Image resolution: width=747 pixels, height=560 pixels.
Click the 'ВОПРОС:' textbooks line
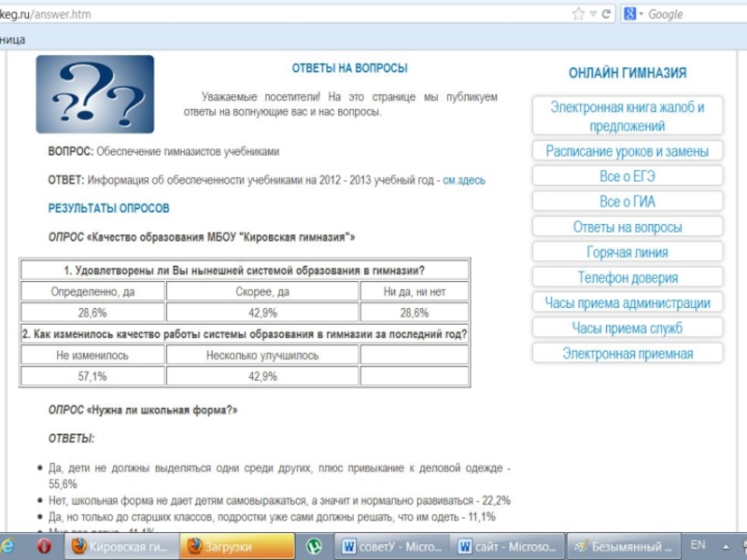click(163, 151)
